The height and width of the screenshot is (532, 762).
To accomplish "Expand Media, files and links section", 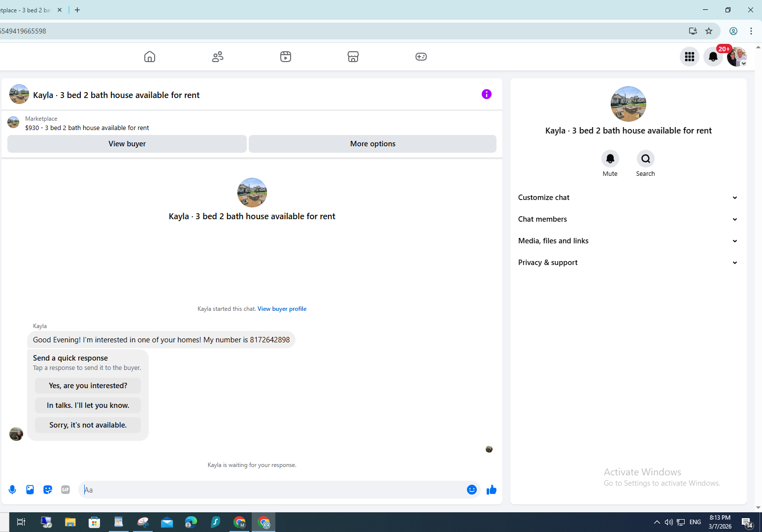I will click(x=628, y=241).
